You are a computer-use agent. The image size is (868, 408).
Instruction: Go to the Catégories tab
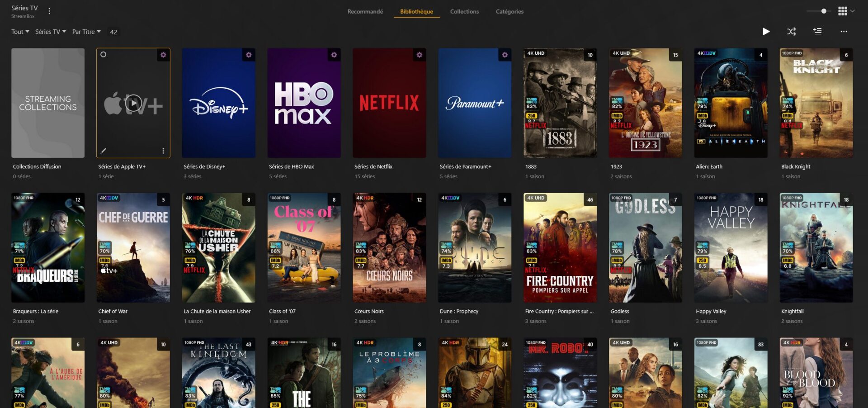(509, 11)
